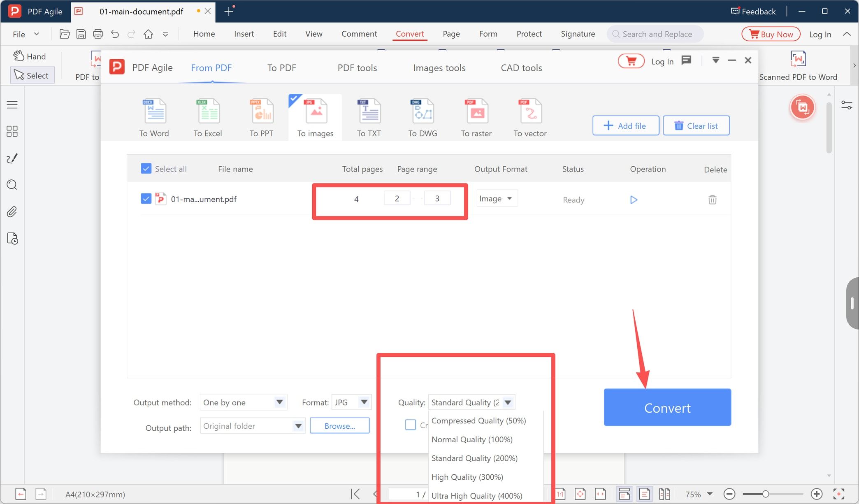Open the search panel in left sidebar
Image resolution: width=859 pixels, height=504 pixels.
tap(12, 185)
